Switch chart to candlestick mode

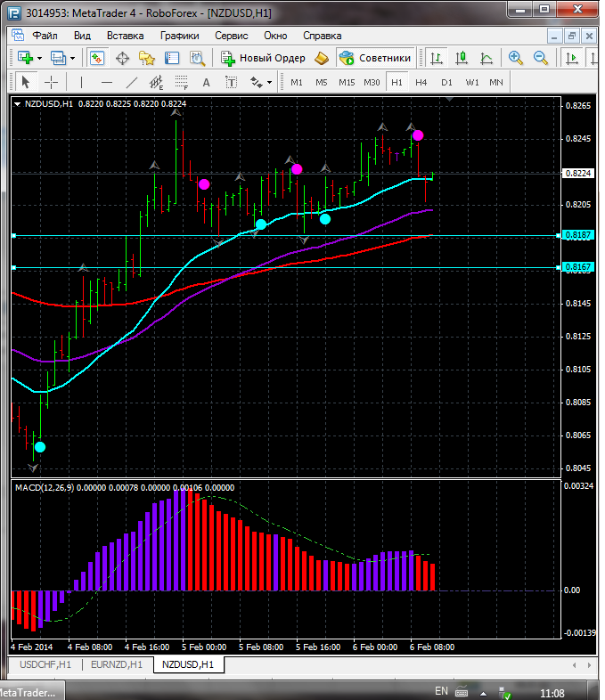pyautogui.click(x=462, y=58)
